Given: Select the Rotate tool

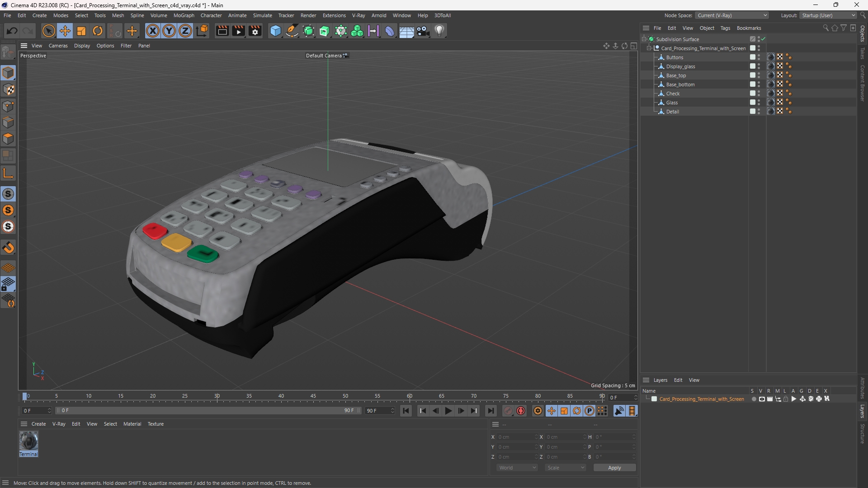Looking at the screenshot, I should [98, 31].
